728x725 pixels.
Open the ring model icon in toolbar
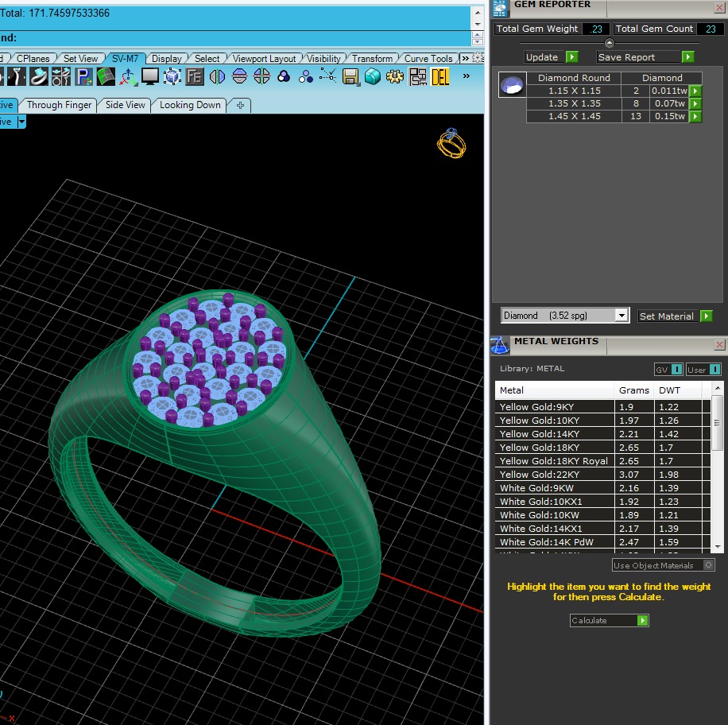[x=38, y=76]
